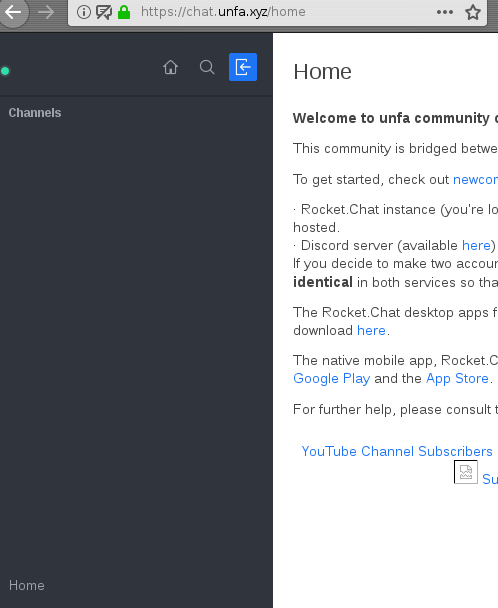
Task: Click the browser forward arrow button
Action: [47, 12]
